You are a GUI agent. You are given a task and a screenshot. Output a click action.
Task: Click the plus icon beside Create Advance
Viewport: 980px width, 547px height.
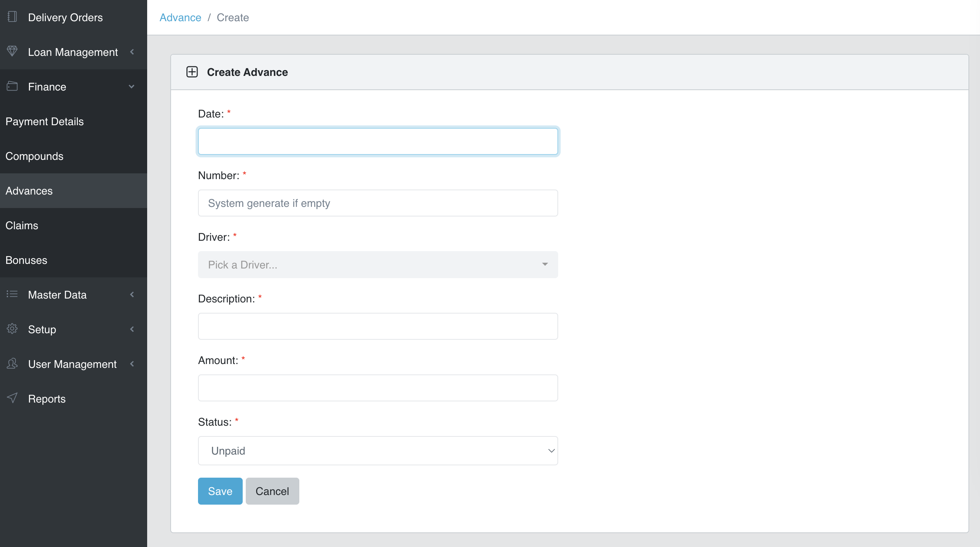point(192,72)
